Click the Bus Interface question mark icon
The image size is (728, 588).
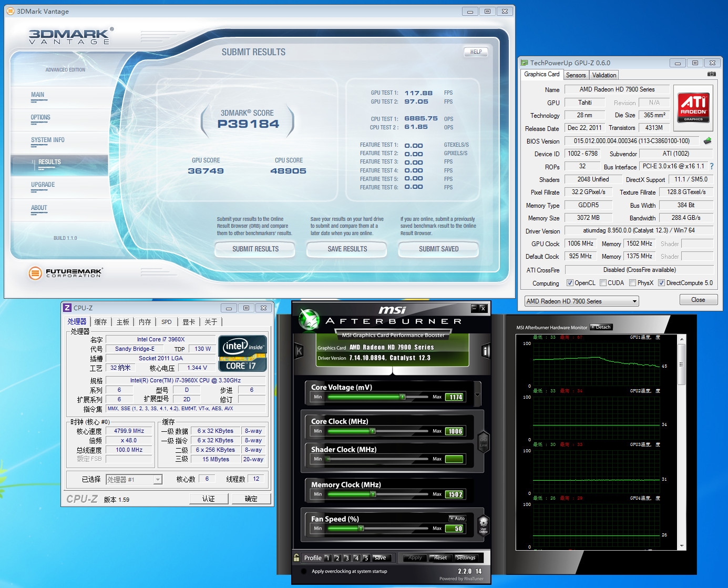click(712, 166)
